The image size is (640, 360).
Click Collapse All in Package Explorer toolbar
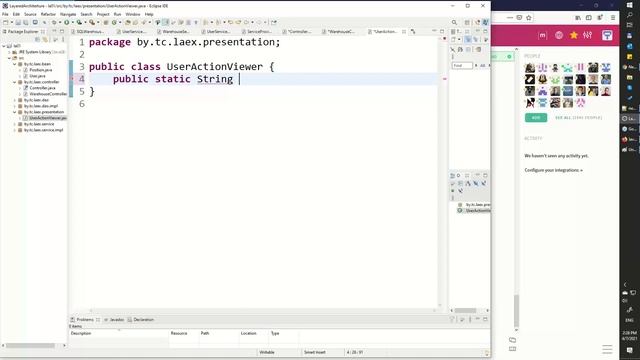[38, 40]
